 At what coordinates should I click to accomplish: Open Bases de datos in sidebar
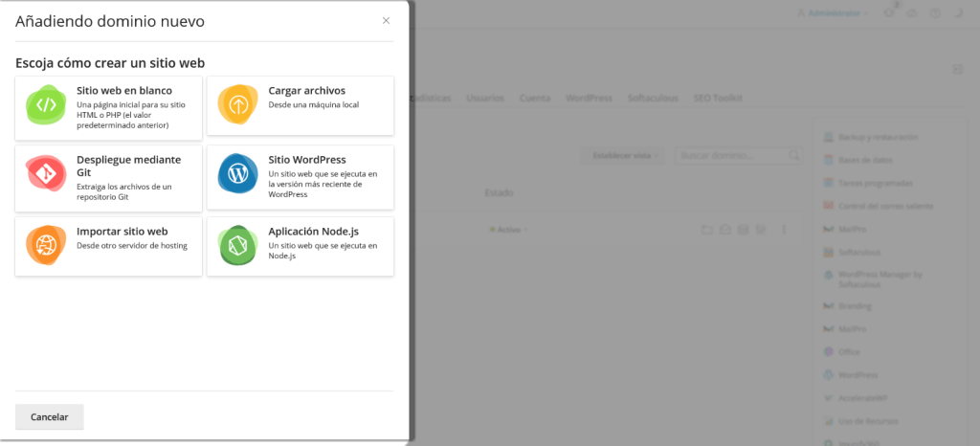point(861,161)
